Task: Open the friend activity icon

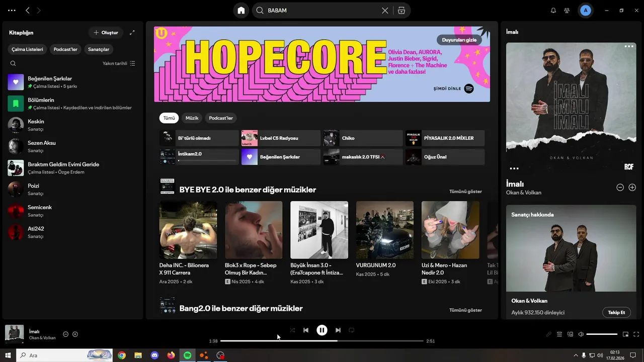Action: coord(567,11)
